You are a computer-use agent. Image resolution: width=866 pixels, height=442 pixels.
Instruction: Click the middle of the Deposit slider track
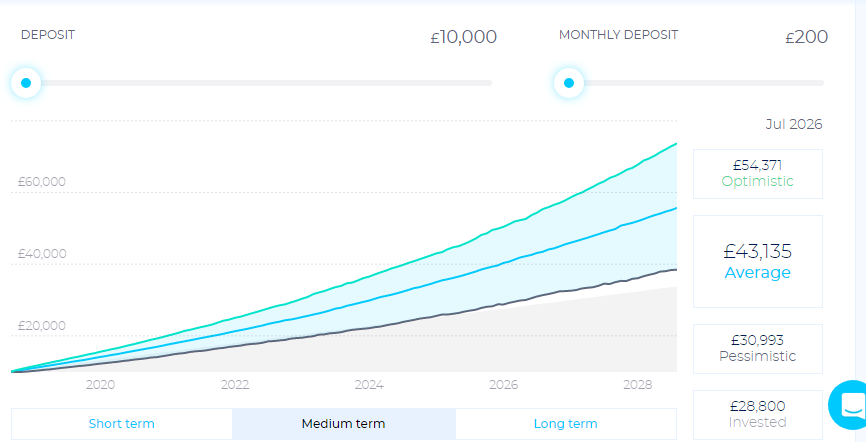[x=259, y=83]
